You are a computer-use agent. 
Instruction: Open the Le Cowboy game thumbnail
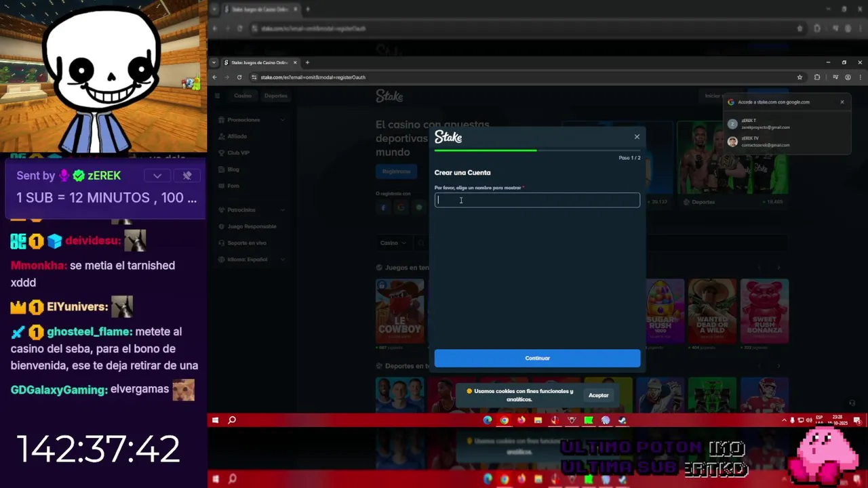pyautogui.click(x=400, y=311)
